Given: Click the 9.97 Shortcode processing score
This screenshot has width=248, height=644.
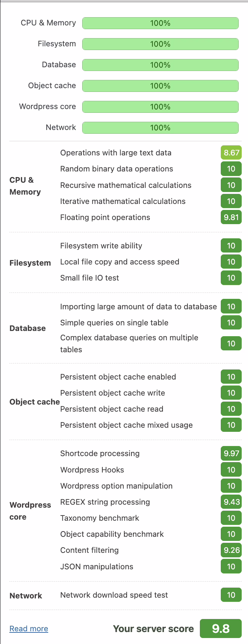Looking at the screenshot, I should pyautogui.click(x=231, y=453).
